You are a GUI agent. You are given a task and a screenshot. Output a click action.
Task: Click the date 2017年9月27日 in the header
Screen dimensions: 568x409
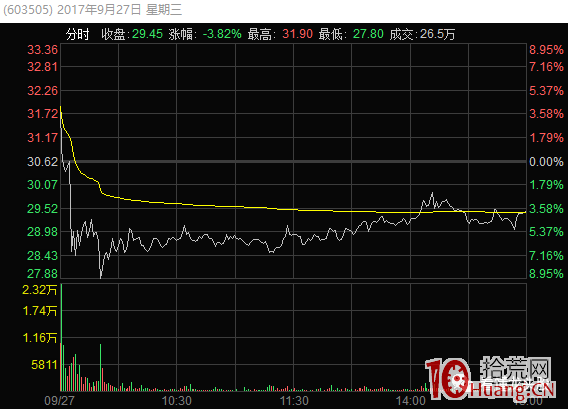pyautogui.click(x=99, y=10)
